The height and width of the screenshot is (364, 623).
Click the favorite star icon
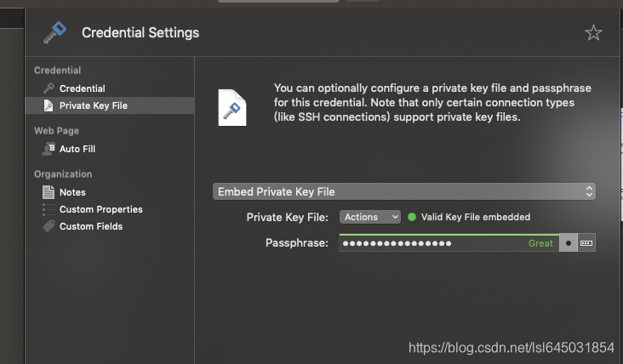tap(593, 33)
